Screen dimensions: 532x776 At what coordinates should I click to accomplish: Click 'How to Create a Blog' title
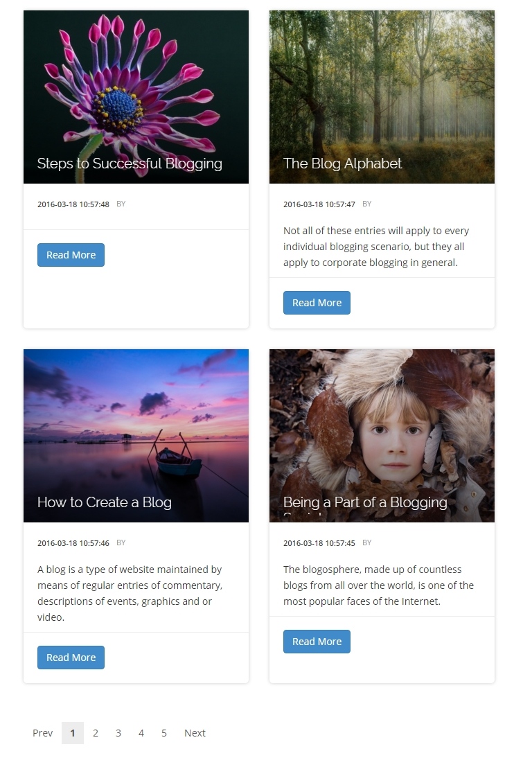[x=105, y=502]
